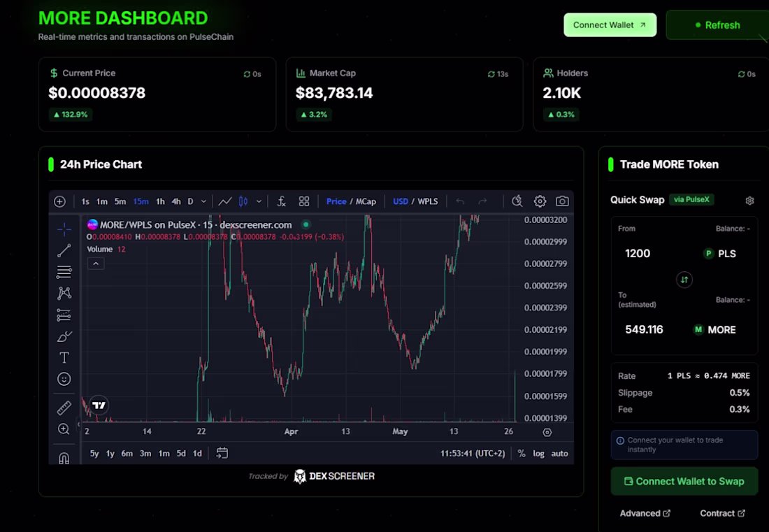The width and height of the screenshot is (769, 532).
Task: Expand the chart style dropdown
Action: (259, 201)
